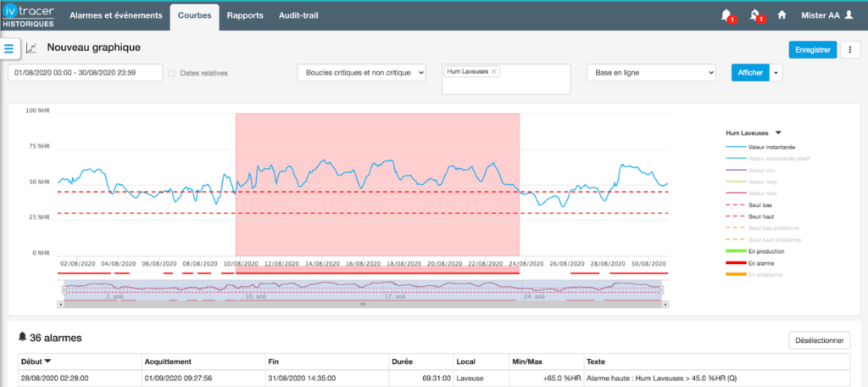Image resolution: width=868 pixels, height=387 pixels.
Task: Click the iv tracer logo
Action: [30, 15]
